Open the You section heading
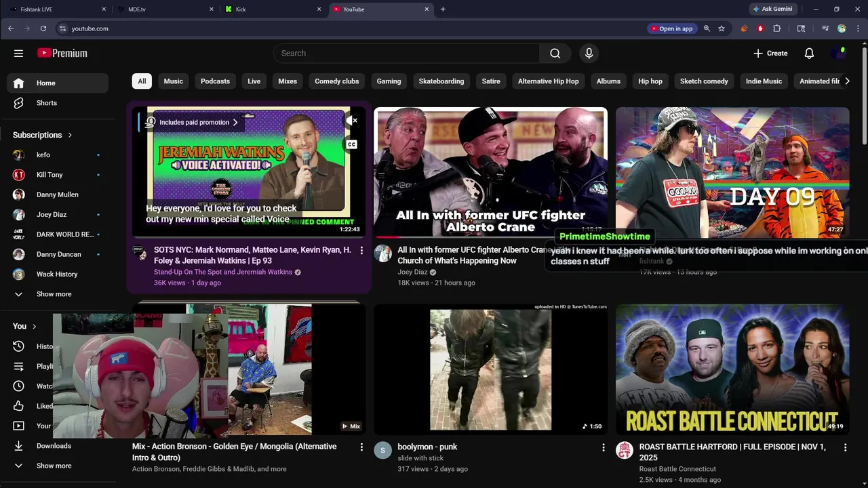The width and height of the screenshot is (868, 488). (25, 326)
